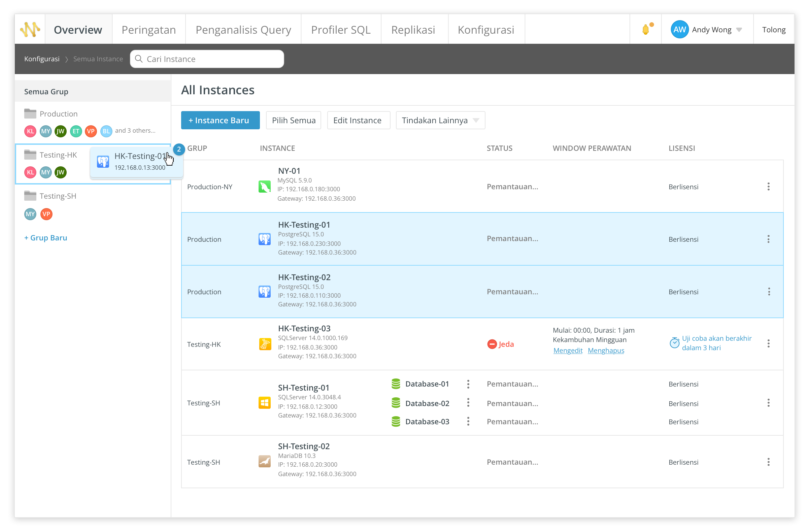Click the Production group folder icon

click(x=30, y=114)
